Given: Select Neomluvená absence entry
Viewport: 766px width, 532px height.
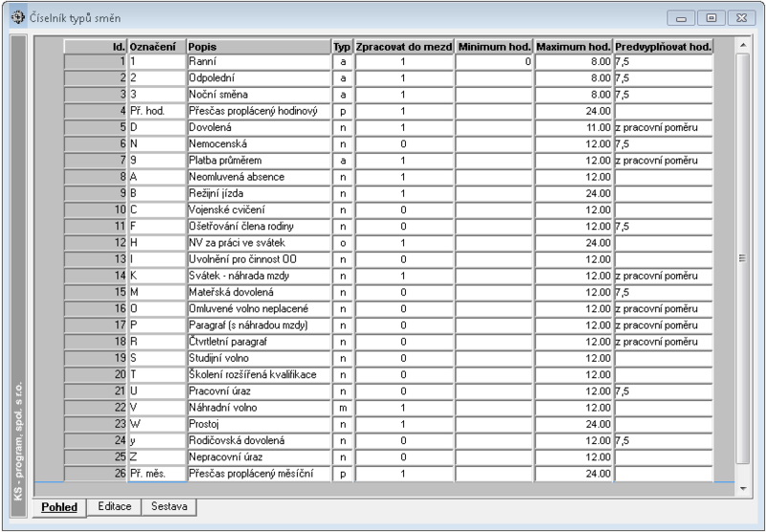Looking at the screenshot, I should click(x=259, y=177).
